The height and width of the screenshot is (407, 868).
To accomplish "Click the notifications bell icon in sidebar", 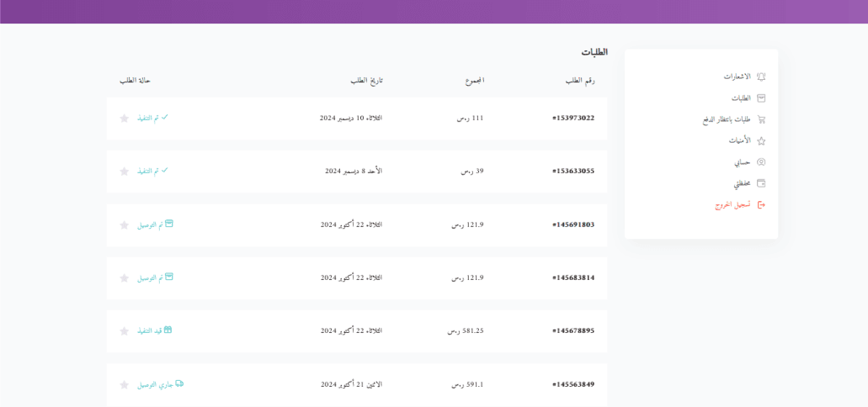I will click(x=761, y=77).
